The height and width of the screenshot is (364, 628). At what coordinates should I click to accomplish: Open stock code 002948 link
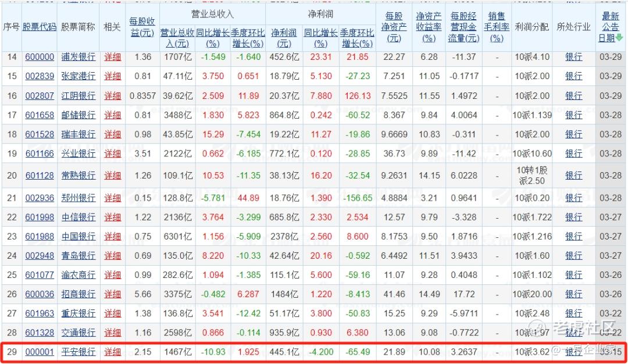click(40, 255)
